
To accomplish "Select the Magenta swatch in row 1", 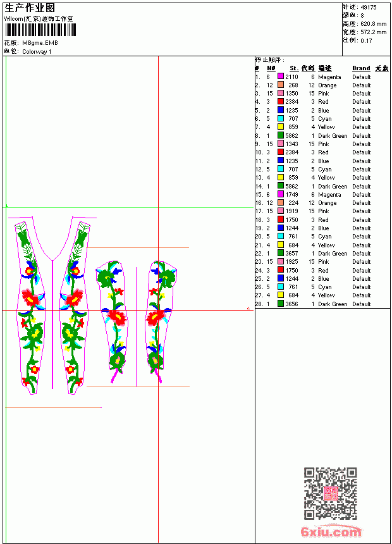I will (x=281, y=77).
